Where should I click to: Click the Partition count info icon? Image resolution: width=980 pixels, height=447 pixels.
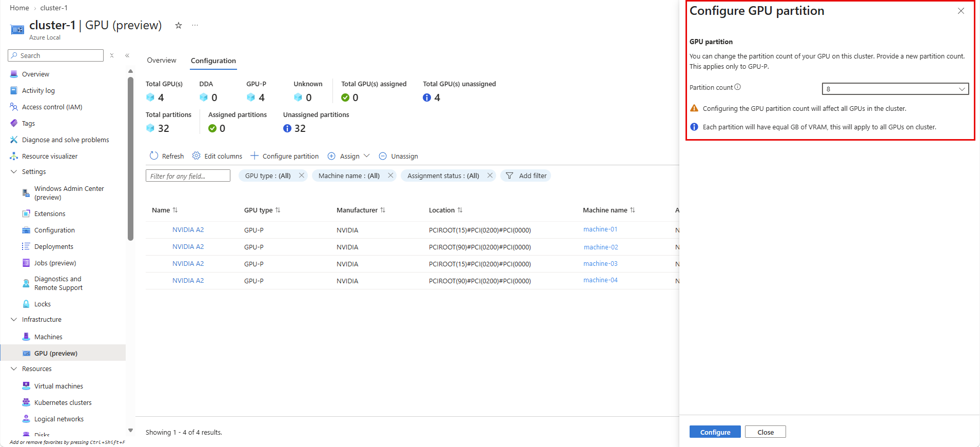click(x=737, y=87)
